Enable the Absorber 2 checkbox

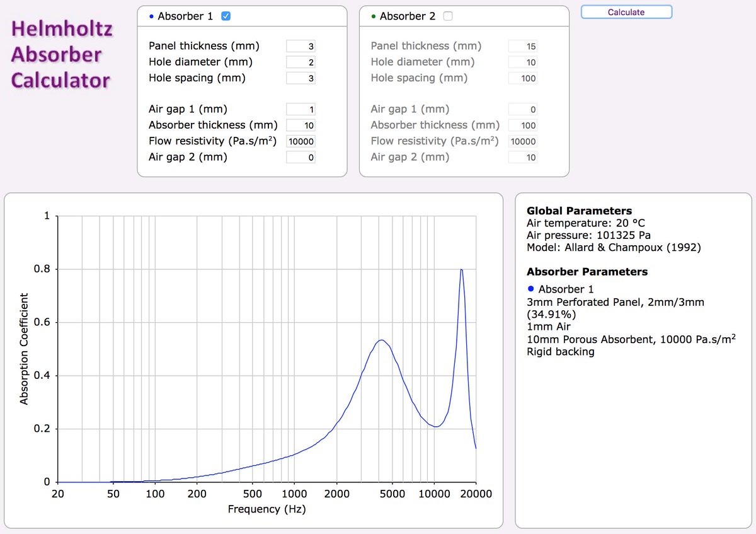tap(448, 16)
